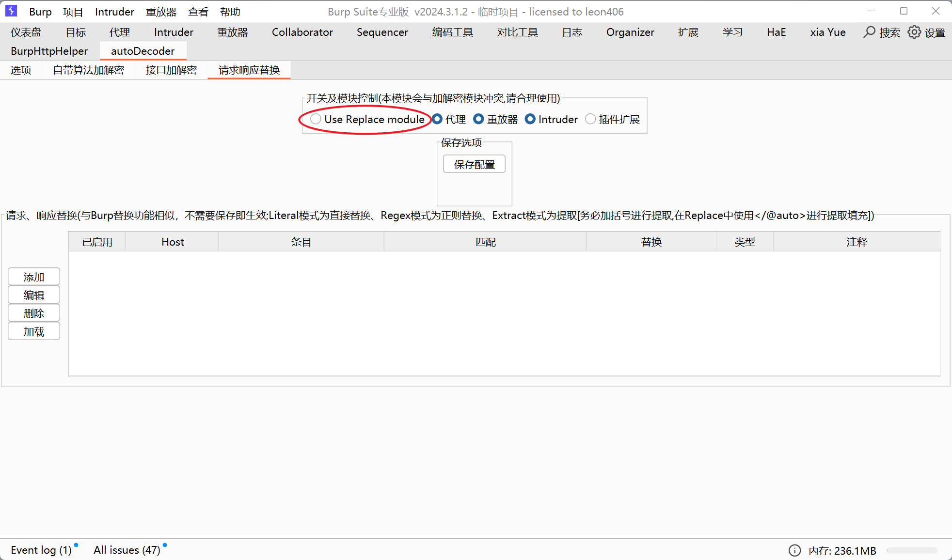
Task: Click the search magnifier icon
Action: tap(870, 32)
